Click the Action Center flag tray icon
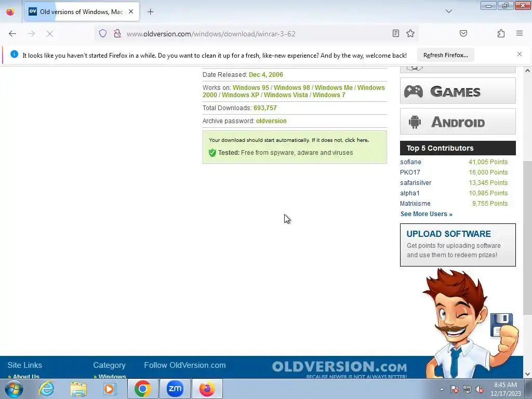This screenshot has width=532, height=399. point(455,389)
